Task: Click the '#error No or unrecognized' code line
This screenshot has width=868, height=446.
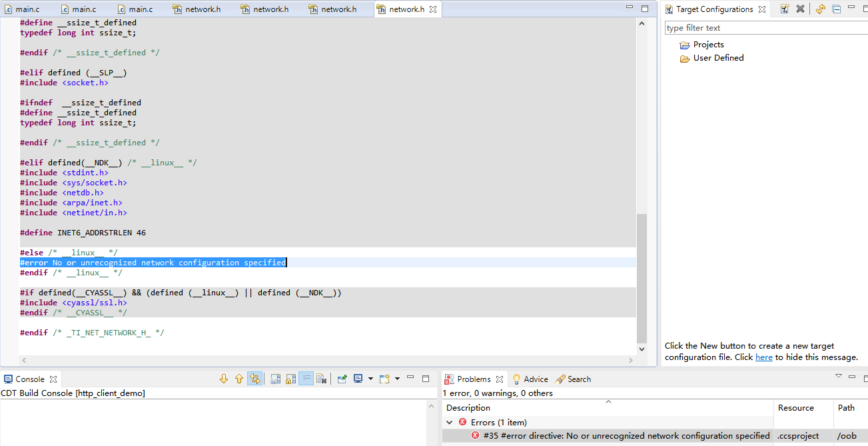Action: coord(153,263)
